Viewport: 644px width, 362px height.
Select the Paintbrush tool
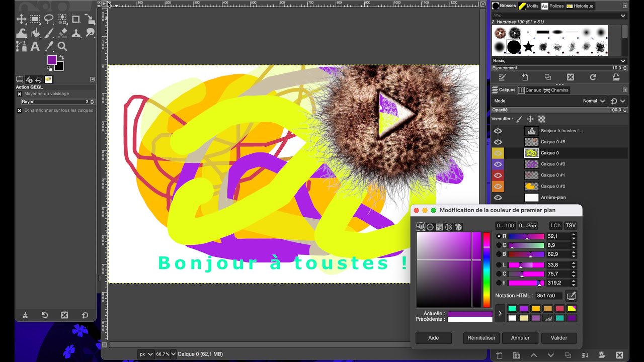coord(49,33)
